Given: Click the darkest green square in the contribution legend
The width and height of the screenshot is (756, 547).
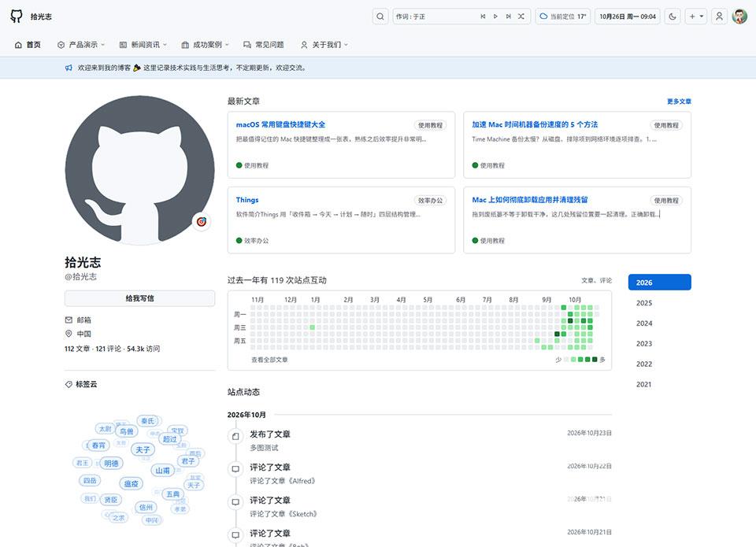Looking at the screenshot, I should coord(595,360).
